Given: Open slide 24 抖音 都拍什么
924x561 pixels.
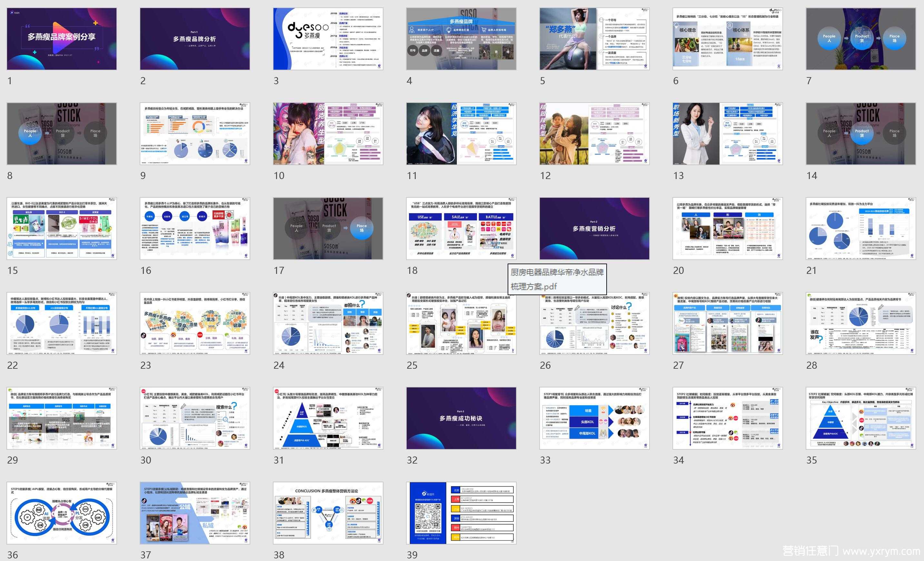Looking at the screenshot, I should (328, 324).
